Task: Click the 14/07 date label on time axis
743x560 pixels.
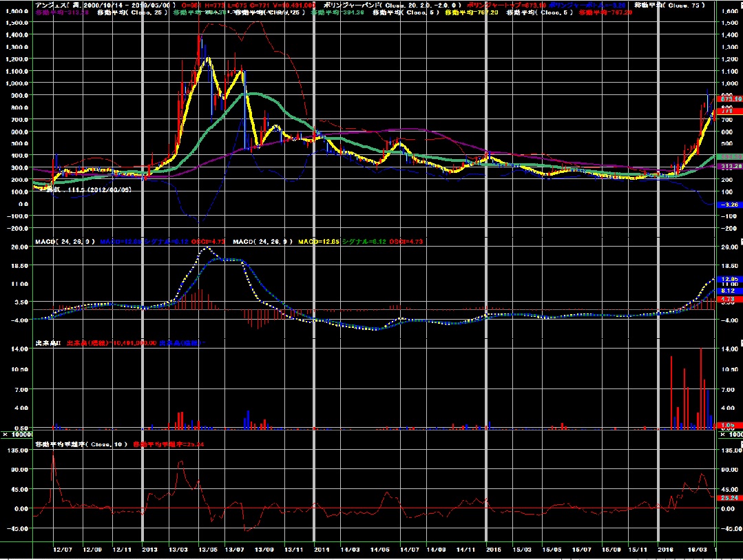Action: 409,550
